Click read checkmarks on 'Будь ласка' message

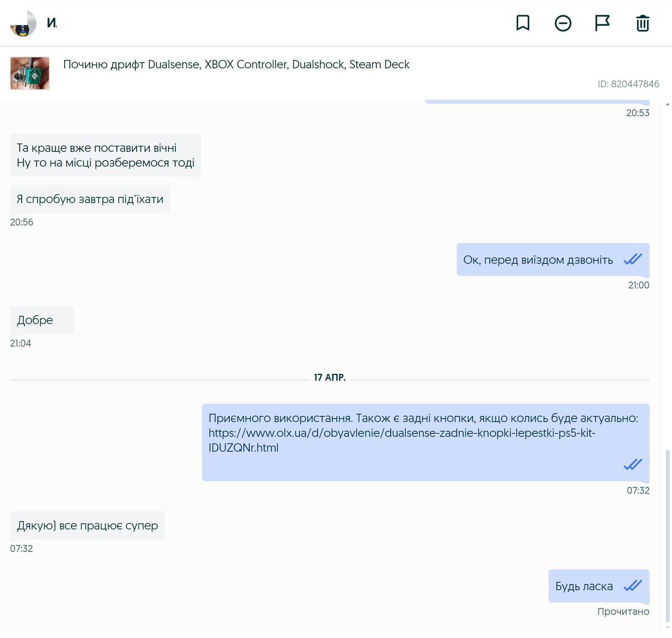(633, 586)
